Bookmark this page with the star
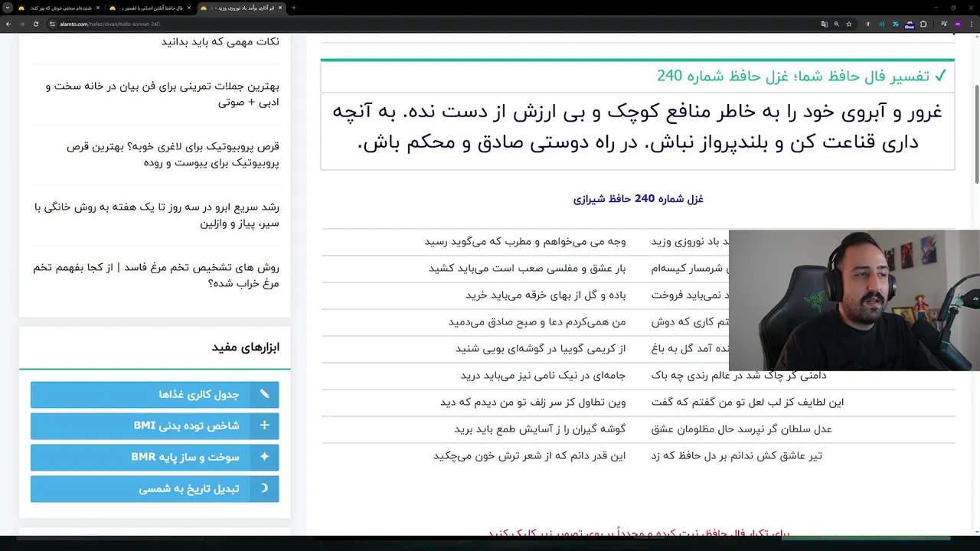The height and width of the screenshot is (551, 980). [x=849, y=24]
